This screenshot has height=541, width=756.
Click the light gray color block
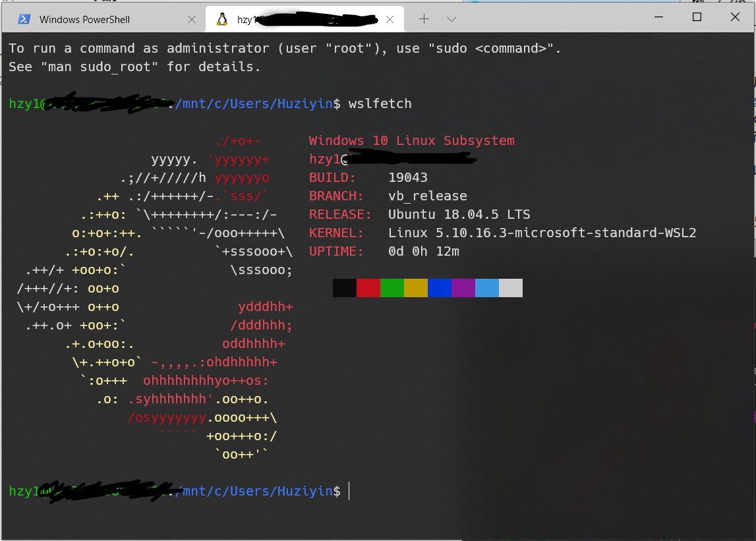click(511, 288)
